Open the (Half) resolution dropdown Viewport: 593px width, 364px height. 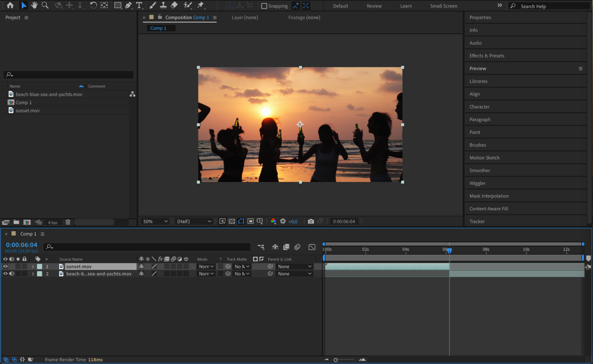(194, 221)
